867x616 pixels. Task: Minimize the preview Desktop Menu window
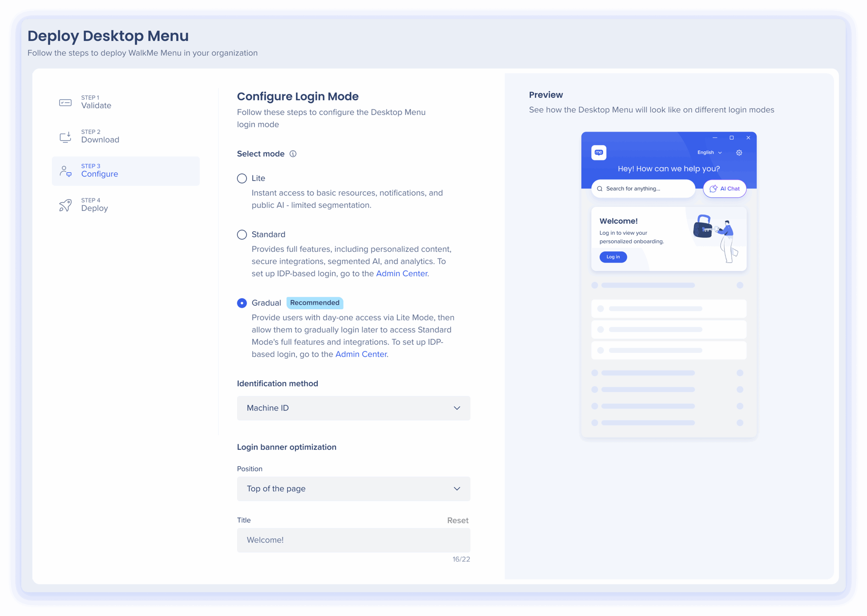tap(715, 138)
